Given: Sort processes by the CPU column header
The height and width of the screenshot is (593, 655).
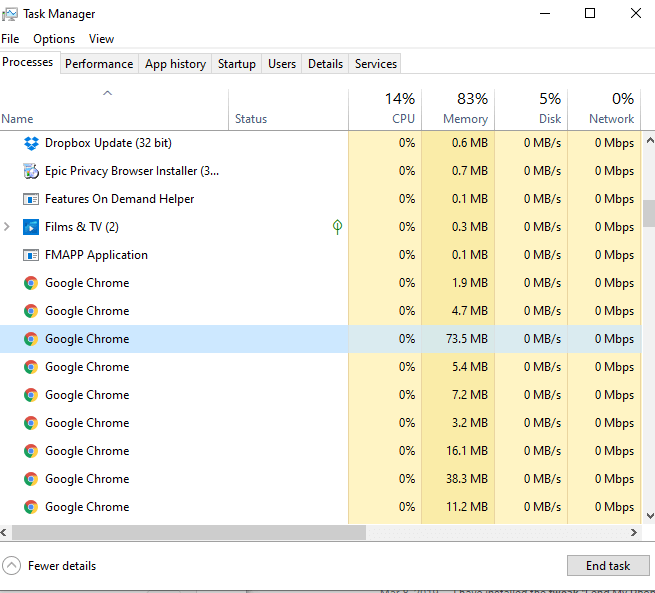Looking at the screenshot, I should coord(385,108).
